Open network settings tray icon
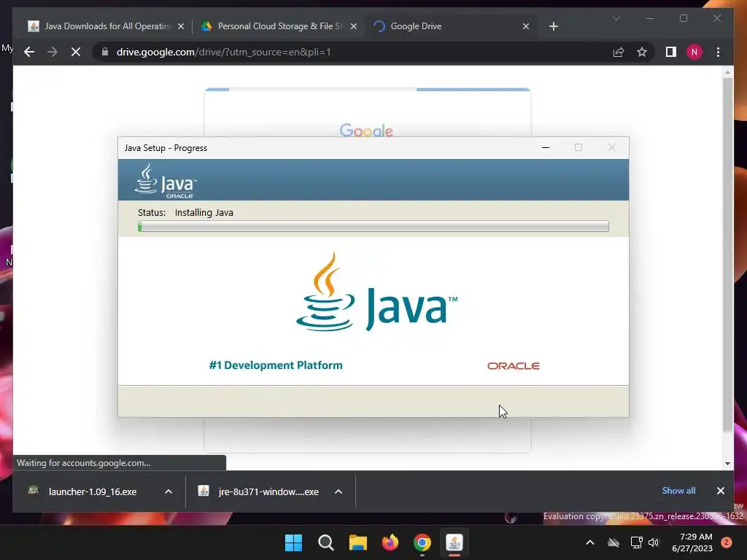747x560 pixels. (636, 542)
